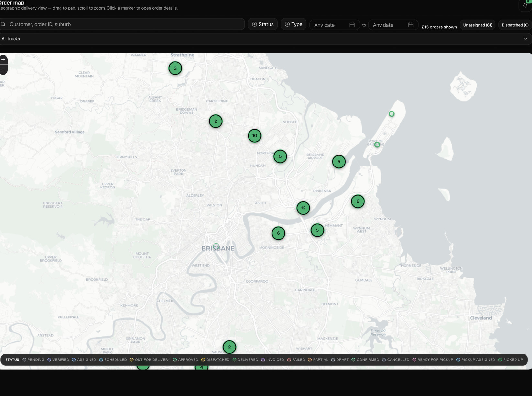Click the single order marker on the northern port island
This screenshot has width=532, height=396.
[x=392, y=114]
